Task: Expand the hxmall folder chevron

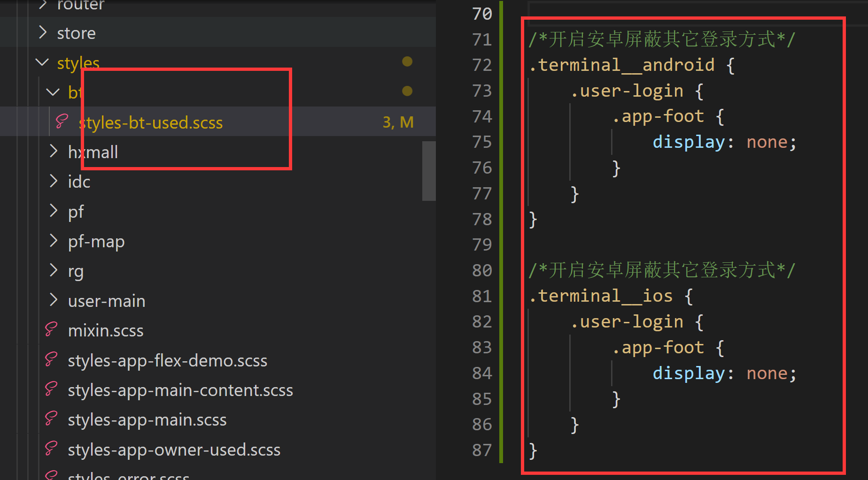Action: (x=54, y=152)
